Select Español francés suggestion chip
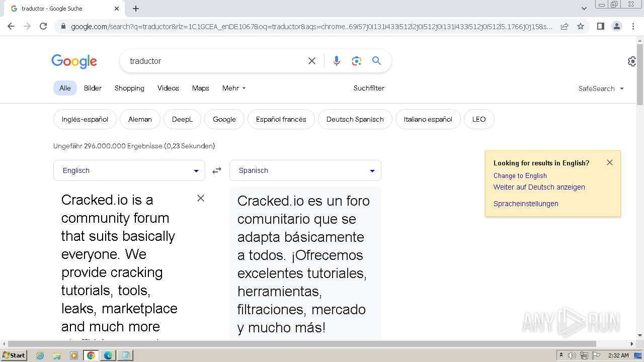The image size is (644, 362). pos(281,119)
